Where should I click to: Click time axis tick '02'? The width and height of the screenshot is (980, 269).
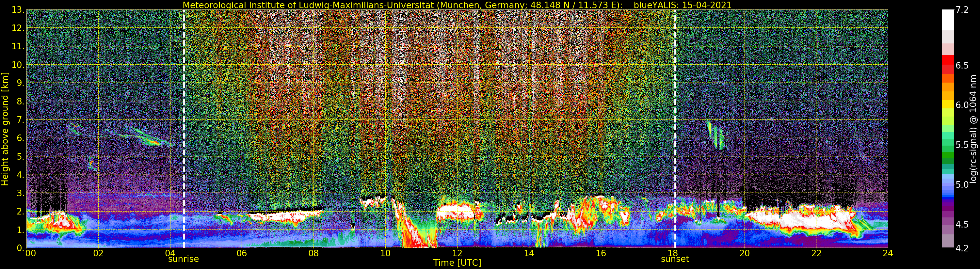click(x=98, y=253)
